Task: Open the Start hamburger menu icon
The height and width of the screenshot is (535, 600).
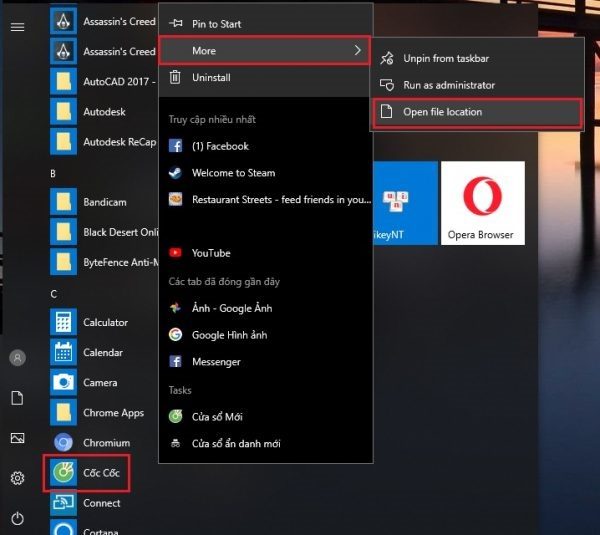Action: [17, 27]
